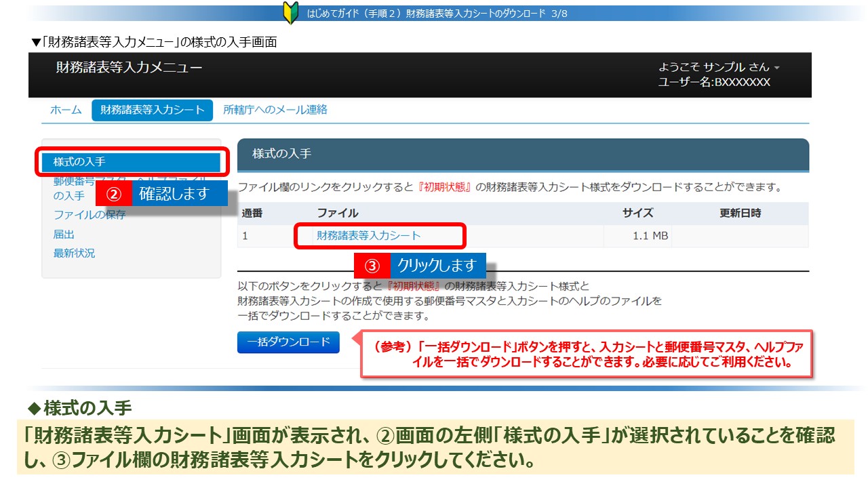Open the ようこそ サンプル さん user dropdown
Viewport: 868px width, 488px height.
tap(719, 67)
